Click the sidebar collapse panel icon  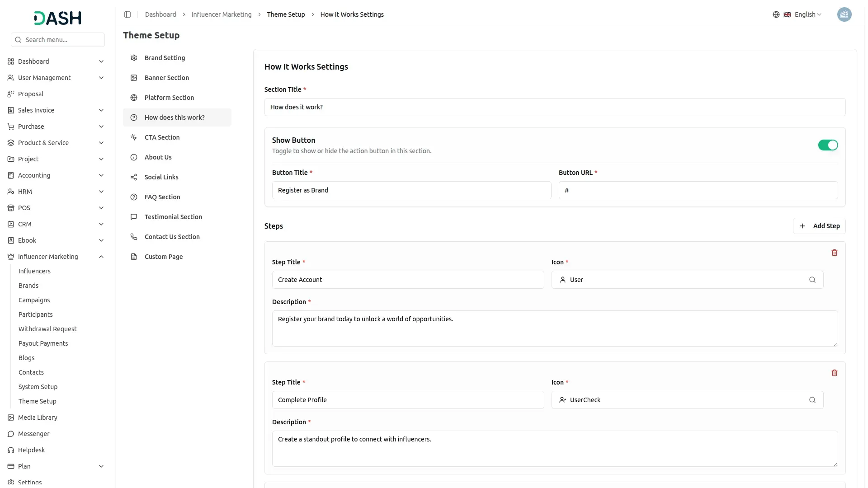coord(127,14)
